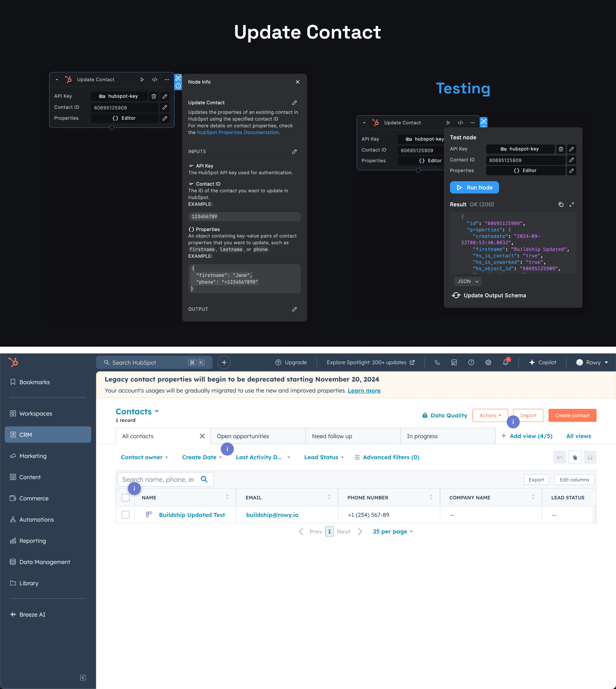Screen dimensions: 616x689
Task: Toggle sorting on the EMAIL column
Action: (x=329, y=497)
